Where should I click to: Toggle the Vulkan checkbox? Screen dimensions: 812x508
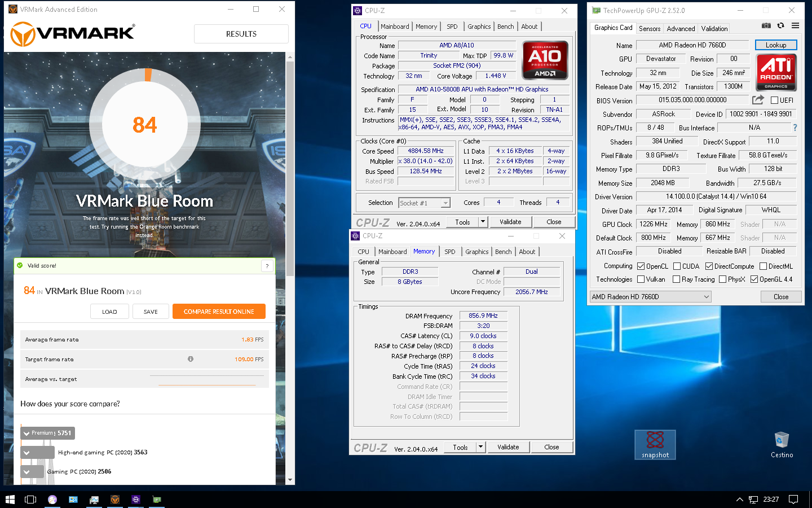click(641, 279)
